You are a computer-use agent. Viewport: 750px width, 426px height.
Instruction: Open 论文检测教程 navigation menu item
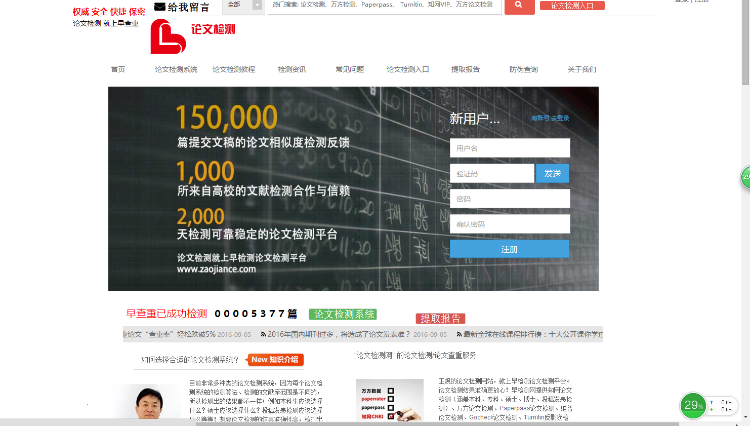pos(233,69)
